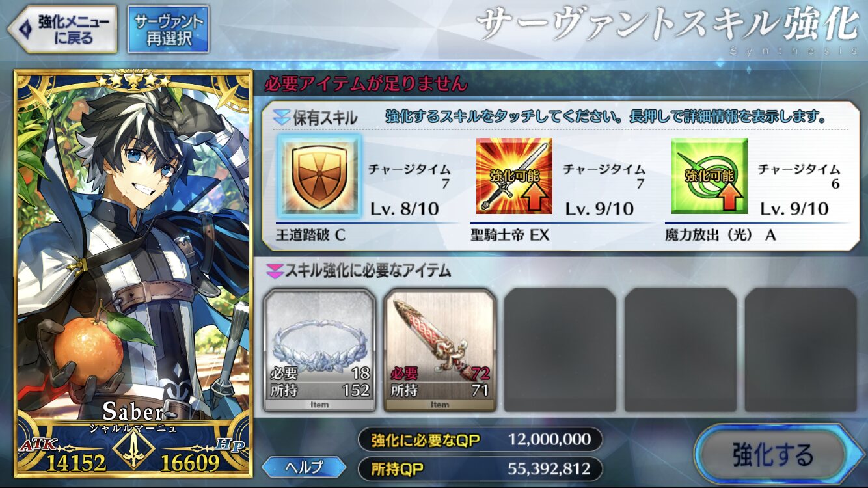Screen dimensions: 868x488
Task: Click the 所持QP amount display
Action: tap(480, 468)
